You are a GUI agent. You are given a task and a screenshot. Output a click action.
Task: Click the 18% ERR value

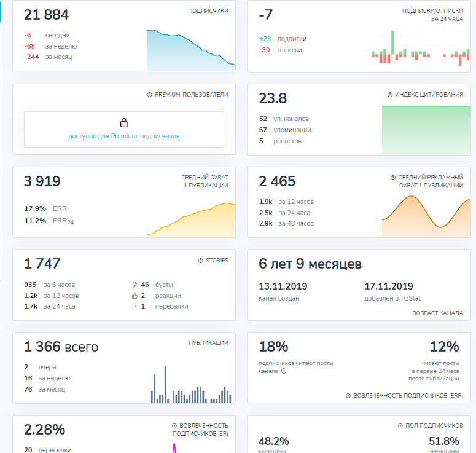(273, 347)
